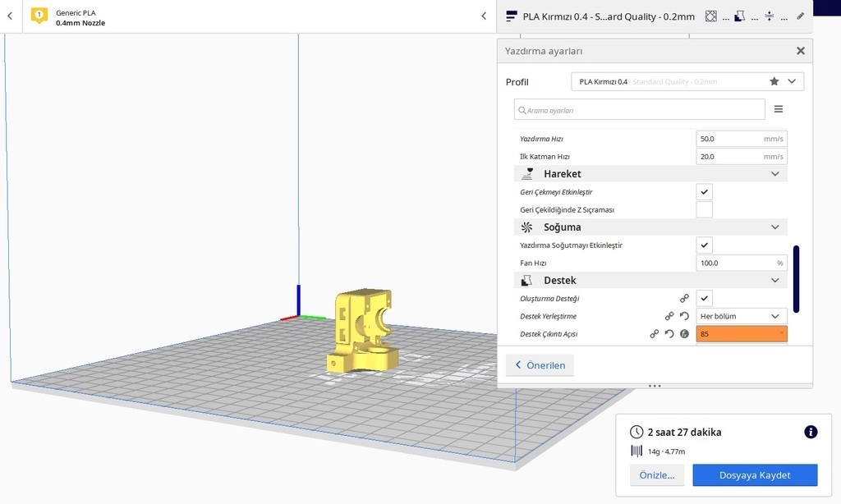
Task: Revert Destek Çıkıntı Açısı to default value
Action: pyautogui.click(x=669, y=333)
